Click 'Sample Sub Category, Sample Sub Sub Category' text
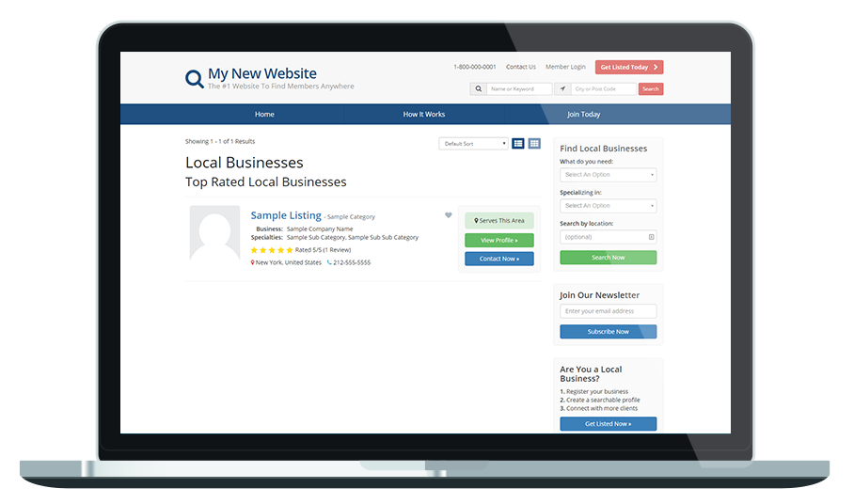 pos(353,237)
